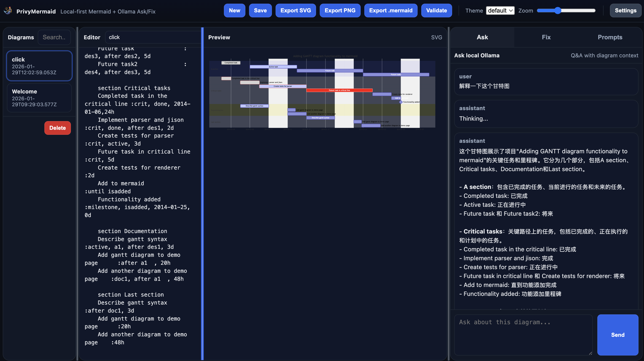Select the click diagram in sidebar

tap(39, 65)
